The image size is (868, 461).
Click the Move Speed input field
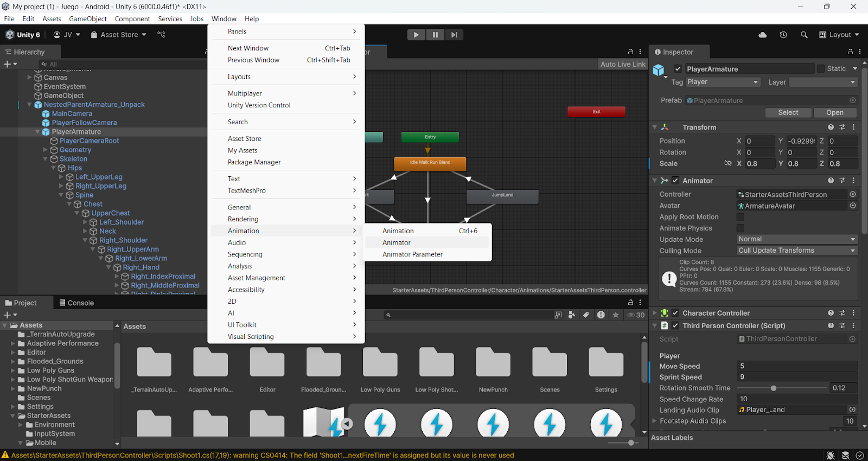(x=797, y=366)
